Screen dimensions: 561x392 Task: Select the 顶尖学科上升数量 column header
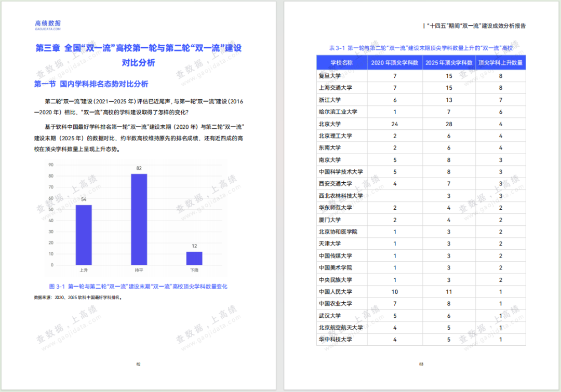coord(500,63)
